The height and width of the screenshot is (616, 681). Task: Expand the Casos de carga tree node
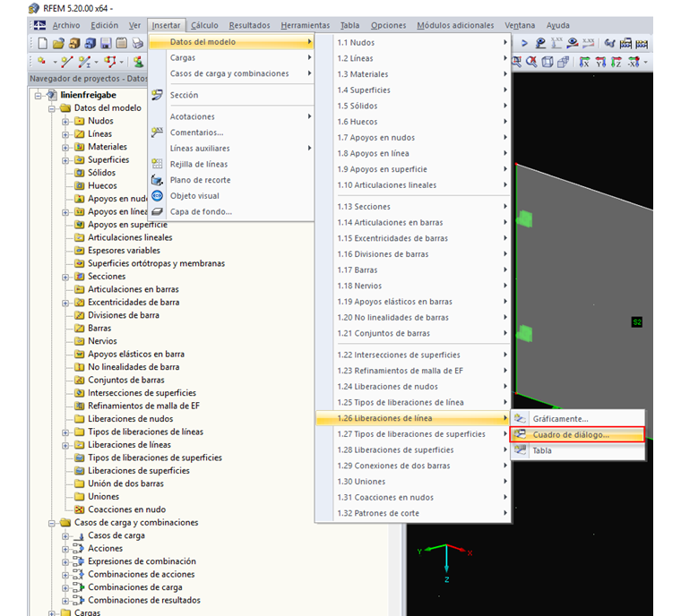[x=65, y=536]
